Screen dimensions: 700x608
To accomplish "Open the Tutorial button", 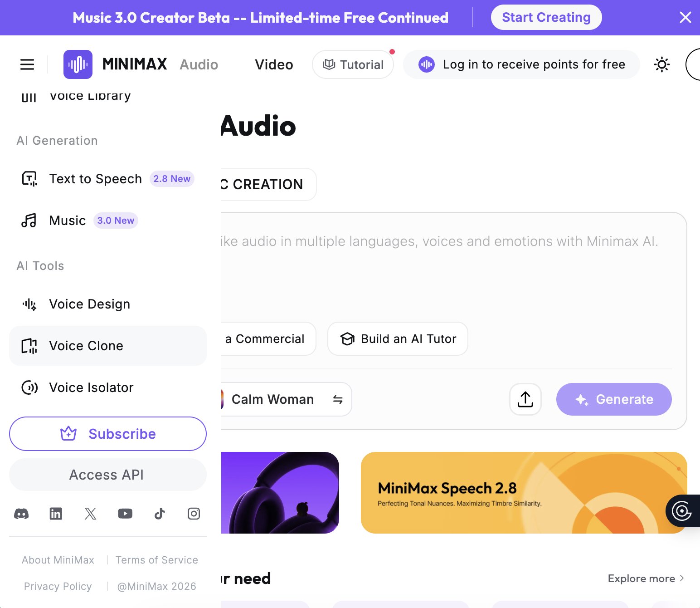I will (x=353, y=64).
